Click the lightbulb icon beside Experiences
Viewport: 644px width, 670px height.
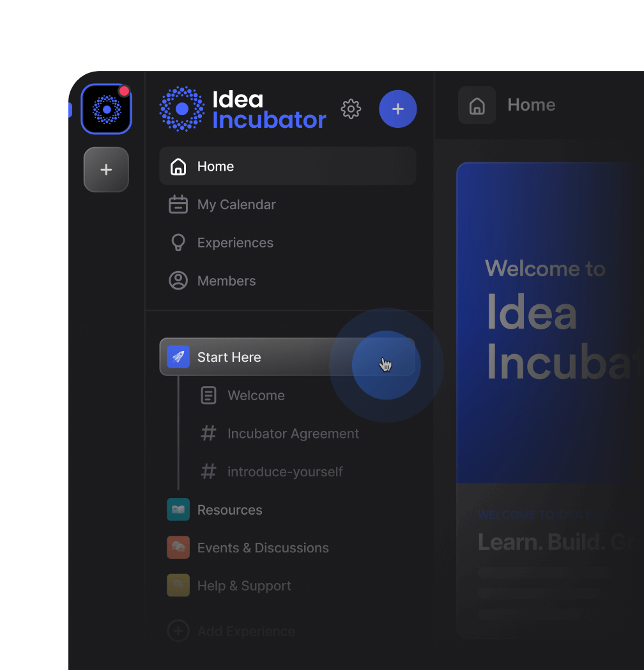(x=178, y=243)
